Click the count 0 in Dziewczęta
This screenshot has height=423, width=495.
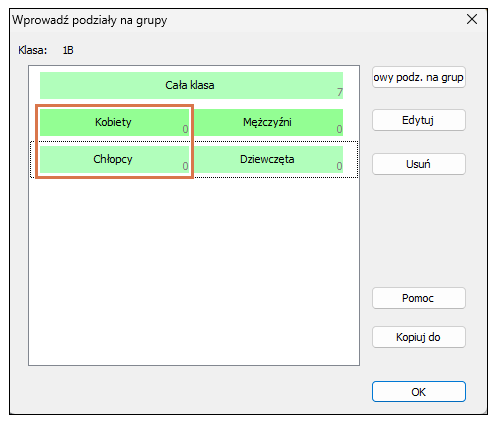click(x=339, y=166)
